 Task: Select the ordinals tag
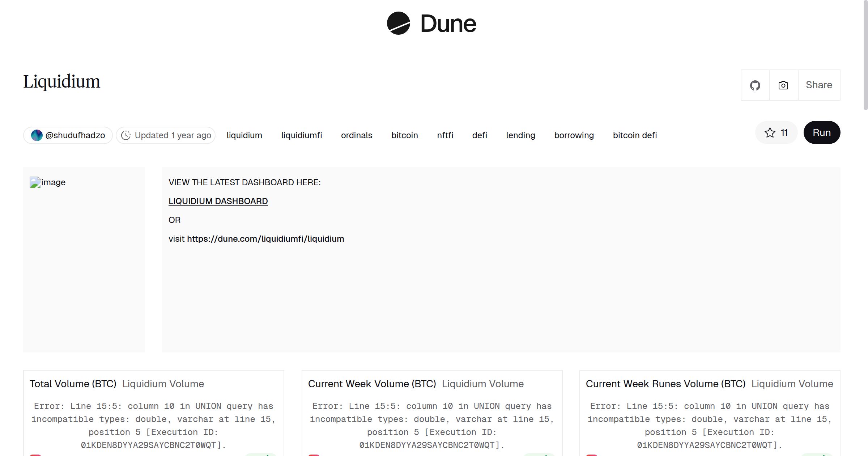tap(356, 135)
